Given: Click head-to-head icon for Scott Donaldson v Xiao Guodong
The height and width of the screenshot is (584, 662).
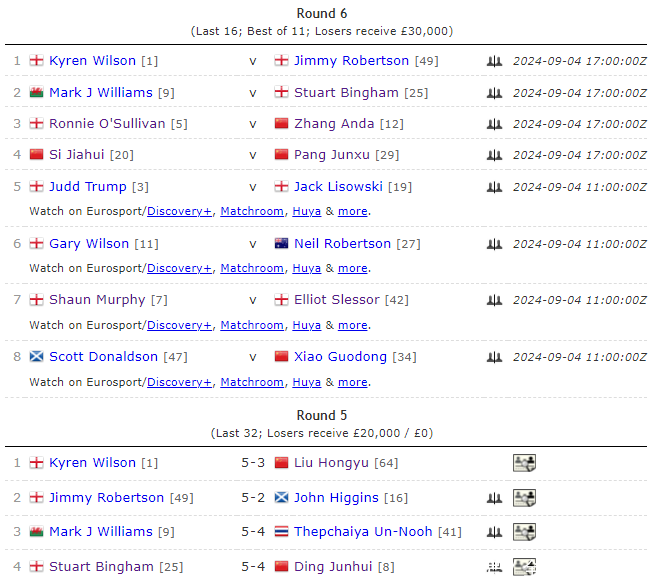Looking at the screenshot, I should (x=494, y=357).
